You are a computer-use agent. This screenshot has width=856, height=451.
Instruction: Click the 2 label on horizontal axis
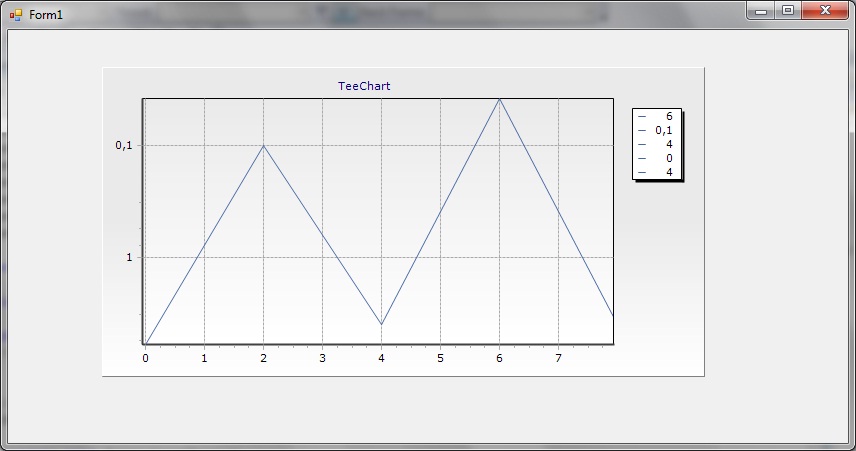tap(263, 358)
